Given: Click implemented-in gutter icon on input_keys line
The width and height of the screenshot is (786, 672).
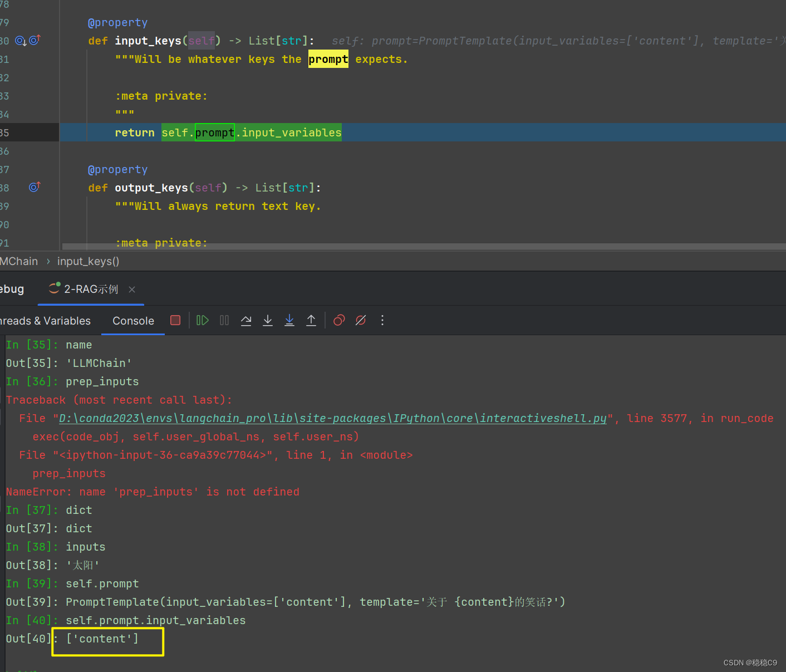Looking at the screenshot, I should pyautogui.click(x=21, y=41).
